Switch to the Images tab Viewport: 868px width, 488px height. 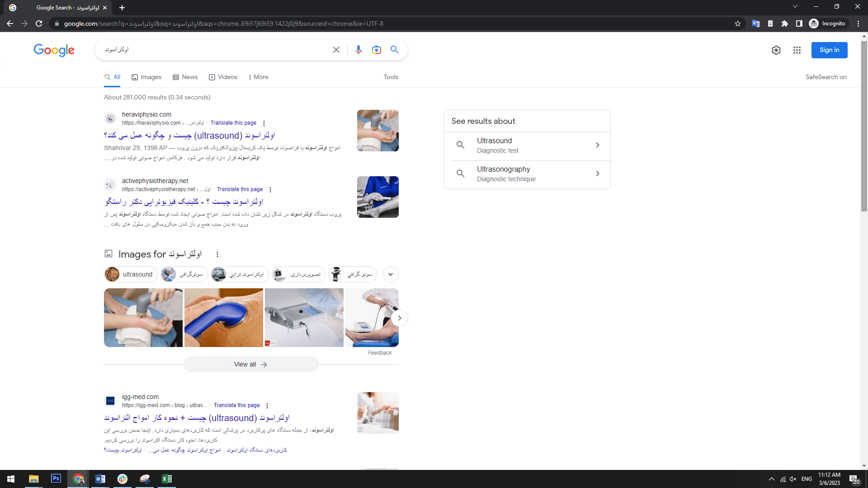pyautogui.click(x=146, y=77)
